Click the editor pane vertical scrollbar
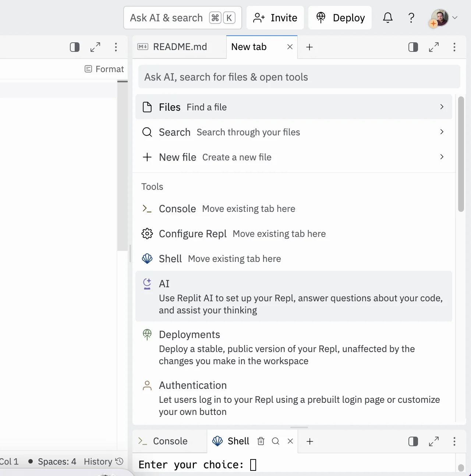Image resolution: width=471 pixels, height=476 pixels. pyautogui.click(x=123, y=166)
